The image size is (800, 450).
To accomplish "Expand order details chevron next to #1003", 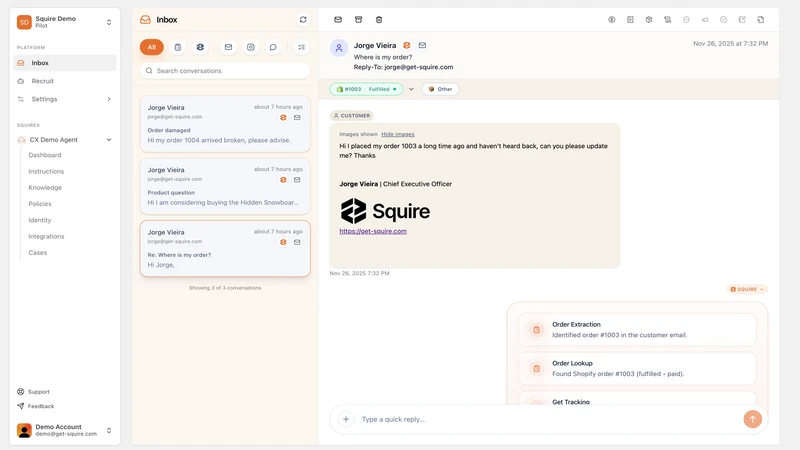I will (x=411, y=89).
